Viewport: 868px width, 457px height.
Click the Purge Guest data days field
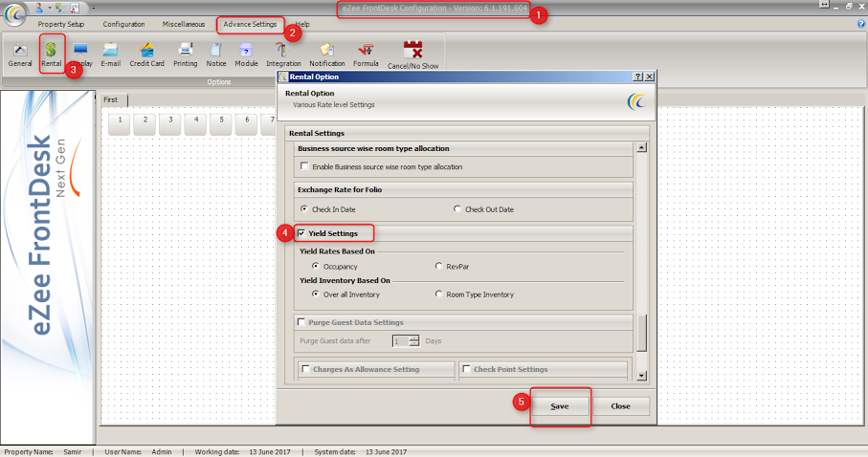pyautogui.click(x=401, y=341)
